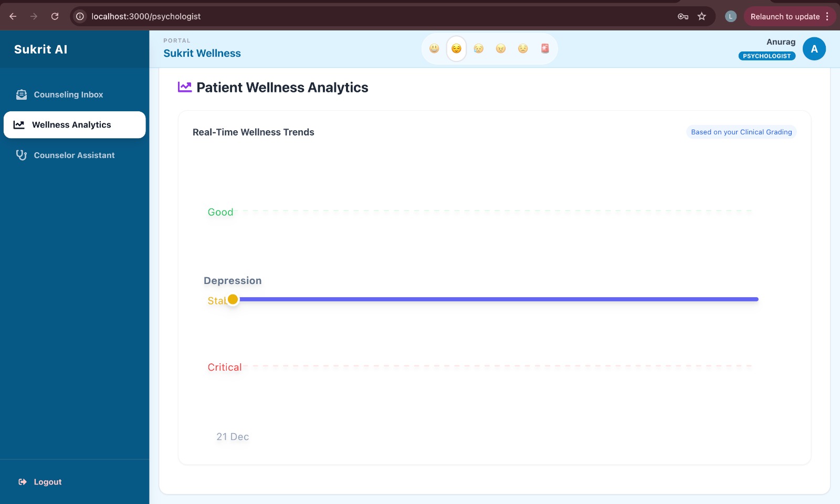Viewport: 840px width, 504px height.
Task: Select the sad crying emoji mood
Action: (479, 49)
